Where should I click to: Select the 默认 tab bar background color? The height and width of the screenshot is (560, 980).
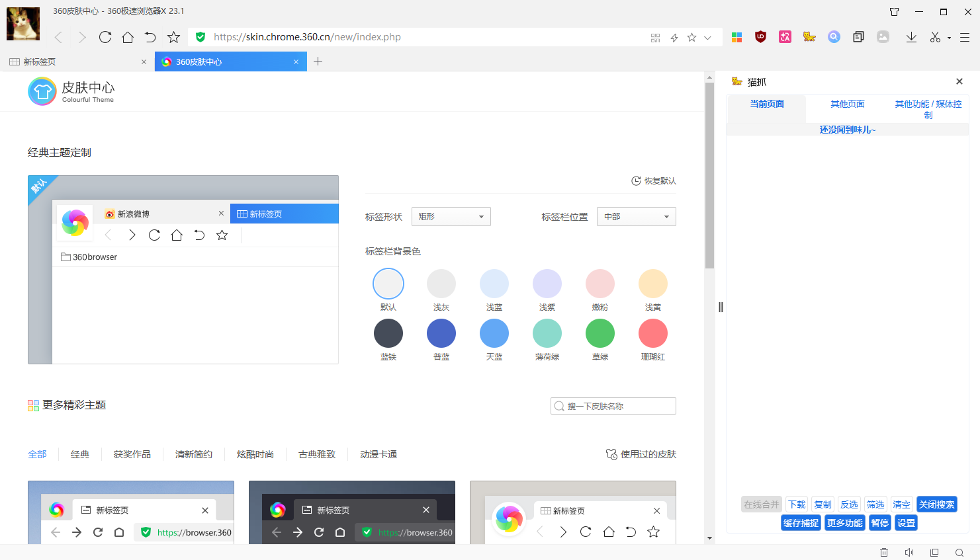(388, 282)
